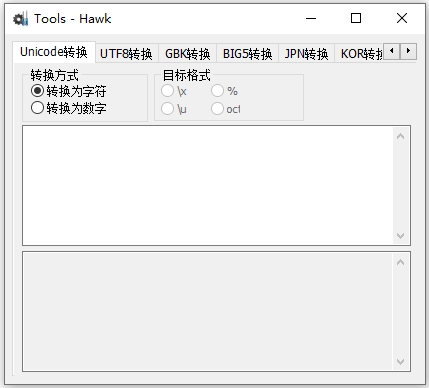Open the GBK转换 tab
The width and height of the screenshot is (429, 388).
coord(188,54)
